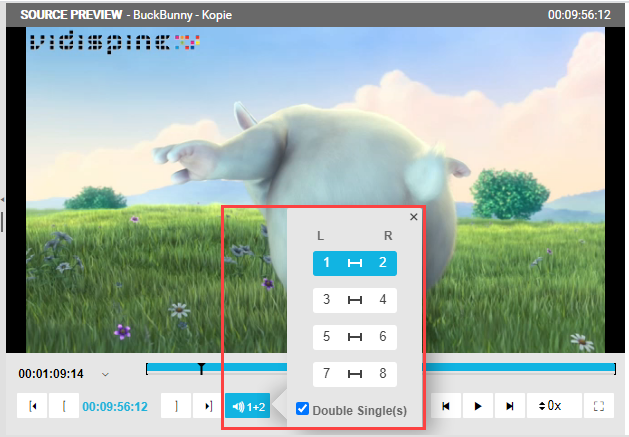Jump to the previous frame/start

point(446,406)
